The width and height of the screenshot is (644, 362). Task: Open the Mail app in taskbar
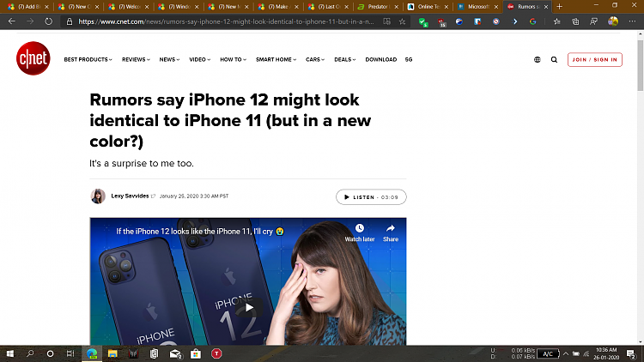pyautogui.click(x=176, y=353)
